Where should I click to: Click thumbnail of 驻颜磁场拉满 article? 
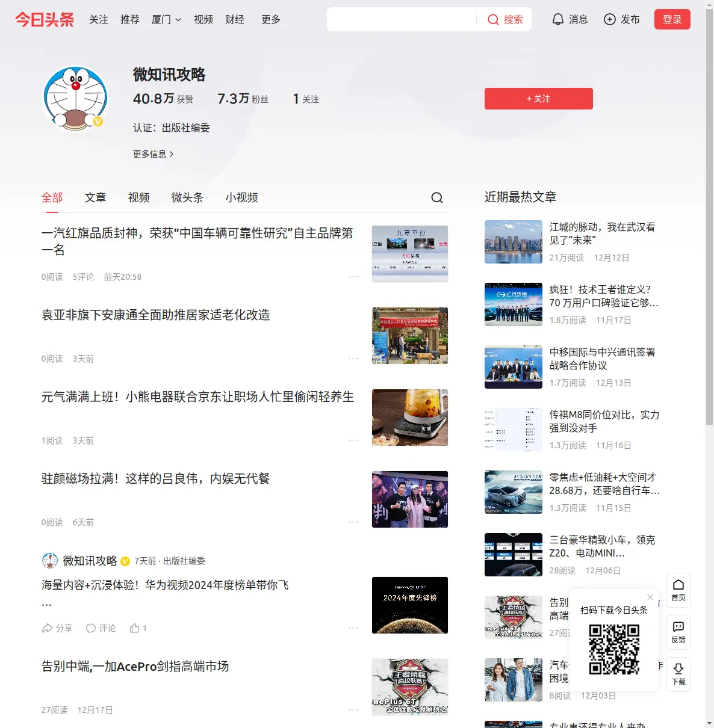(410, 499)
